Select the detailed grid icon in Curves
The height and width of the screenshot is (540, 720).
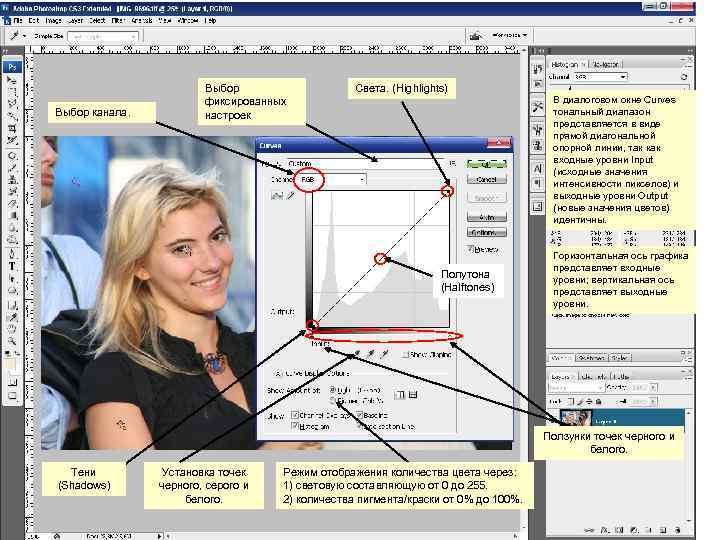(413, 394)
